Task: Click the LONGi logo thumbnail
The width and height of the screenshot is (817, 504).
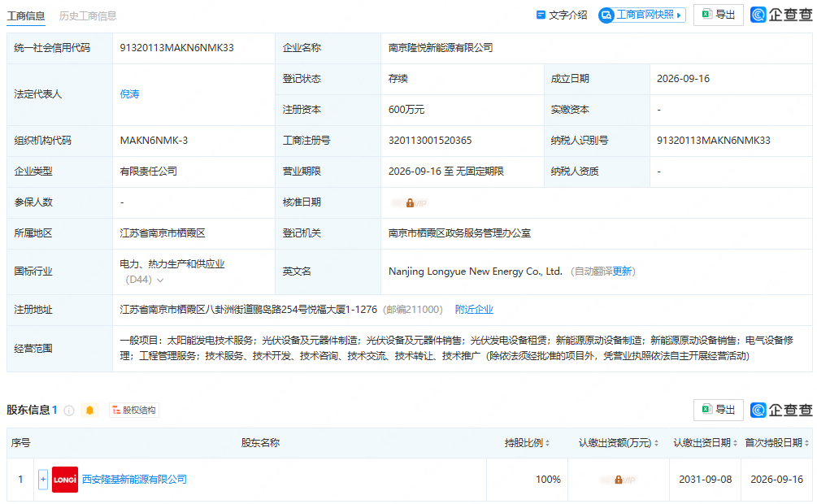Action: coord(65,480)
